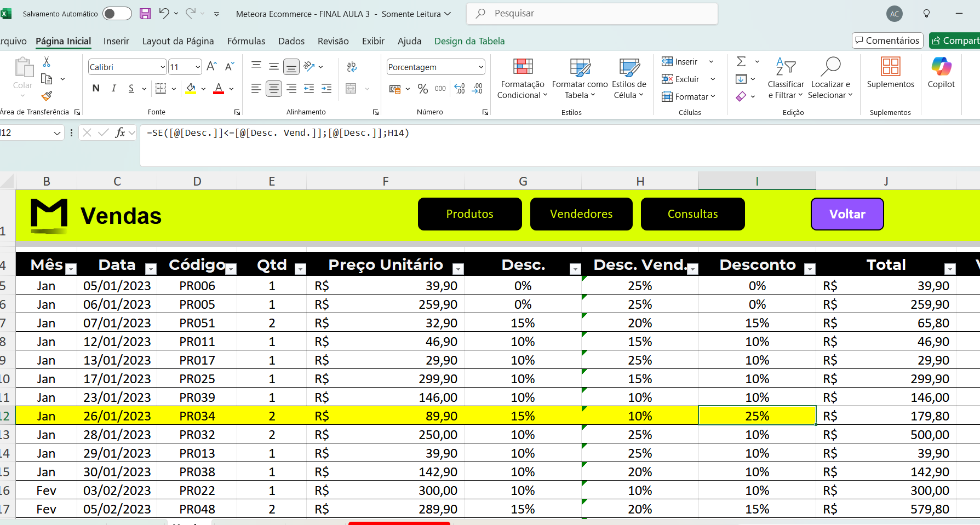Open the Comentários button
Viewport: 980px width, 525px height.
[x=887, y=41]
